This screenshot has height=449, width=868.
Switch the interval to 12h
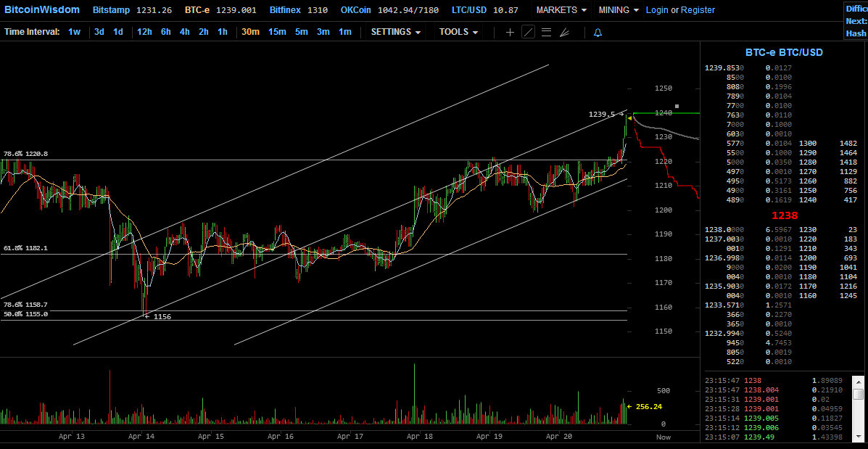tap(144, 32)
